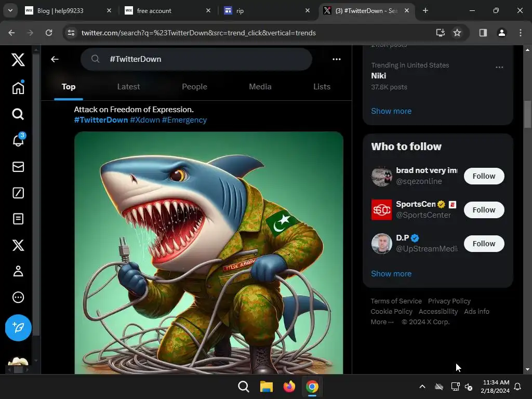Show more in Who to follow
The image size is (532, 399).
pyautogui.click(x=391, y=273)
